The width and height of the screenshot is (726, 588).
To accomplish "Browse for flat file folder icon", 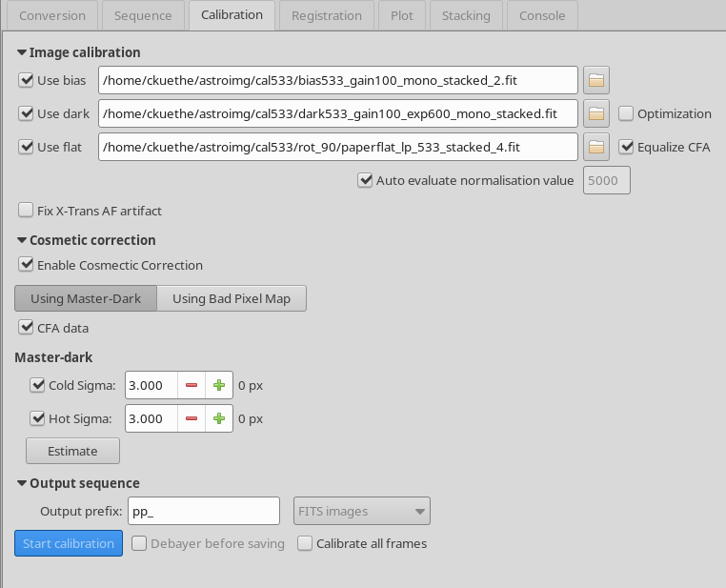I will pos(595,147).
